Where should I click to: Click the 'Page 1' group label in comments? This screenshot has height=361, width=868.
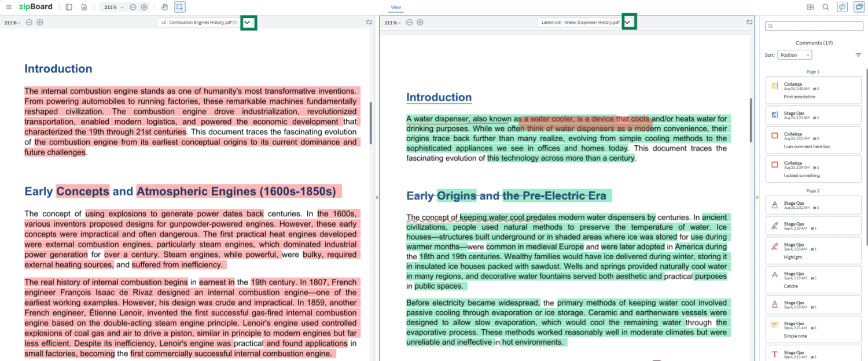tap(813, 72)
